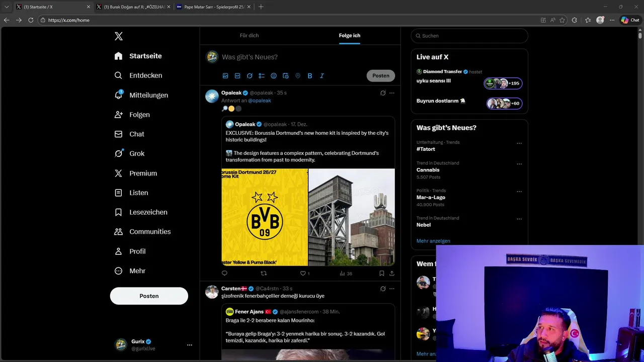Open Profil page

coord(130,251)
